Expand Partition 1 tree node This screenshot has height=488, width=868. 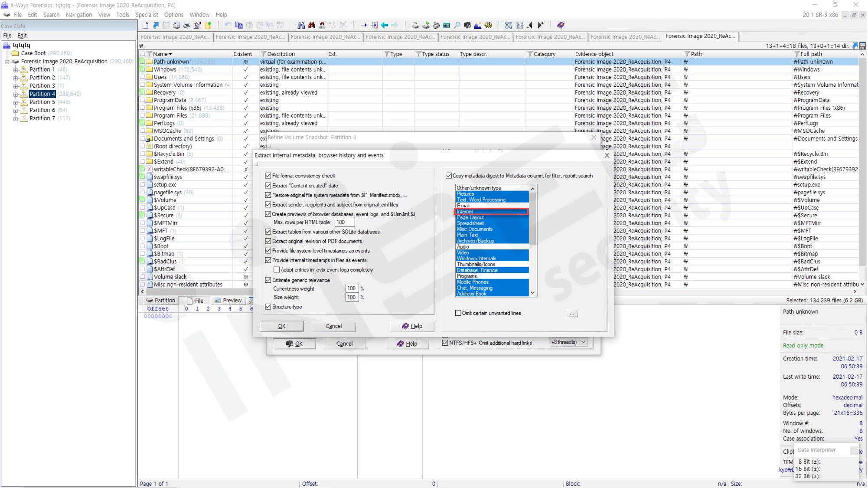(x=15, y=70)
